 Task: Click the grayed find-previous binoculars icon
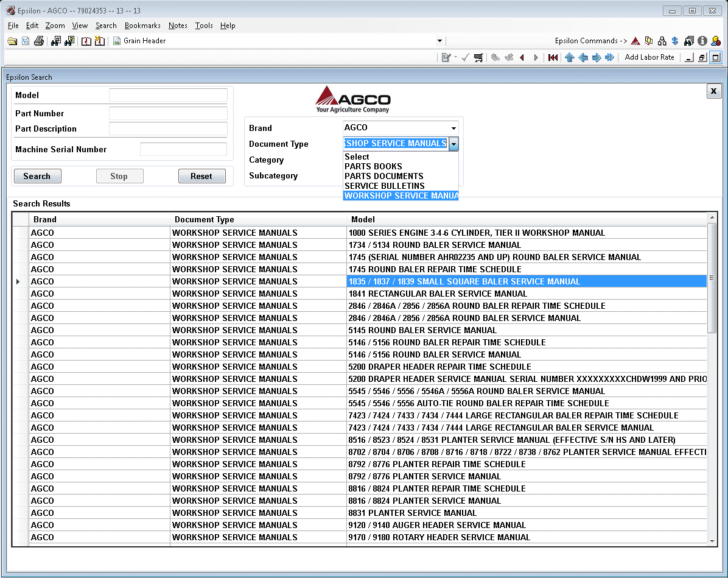(495, 58)
